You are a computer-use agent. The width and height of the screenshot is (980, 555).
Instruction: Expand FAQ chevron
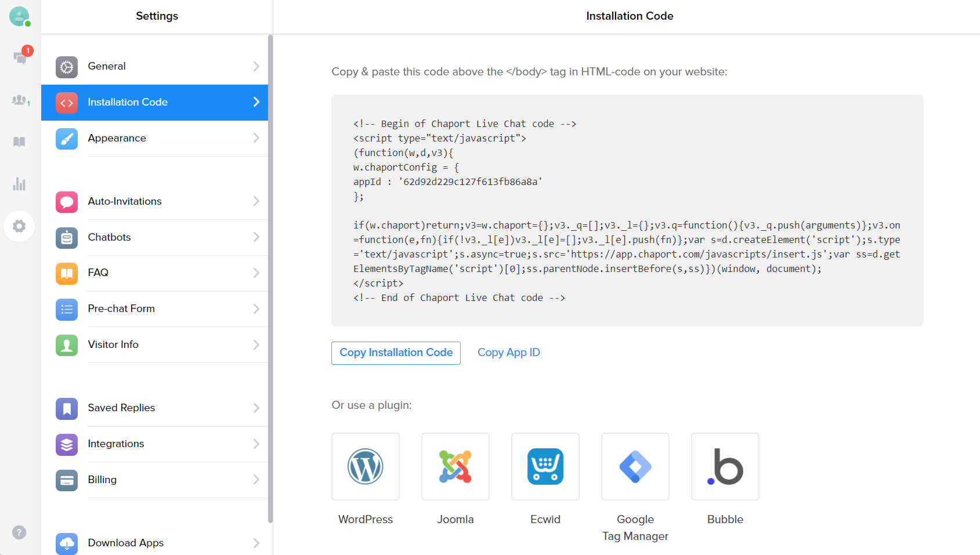click(256, 273)
